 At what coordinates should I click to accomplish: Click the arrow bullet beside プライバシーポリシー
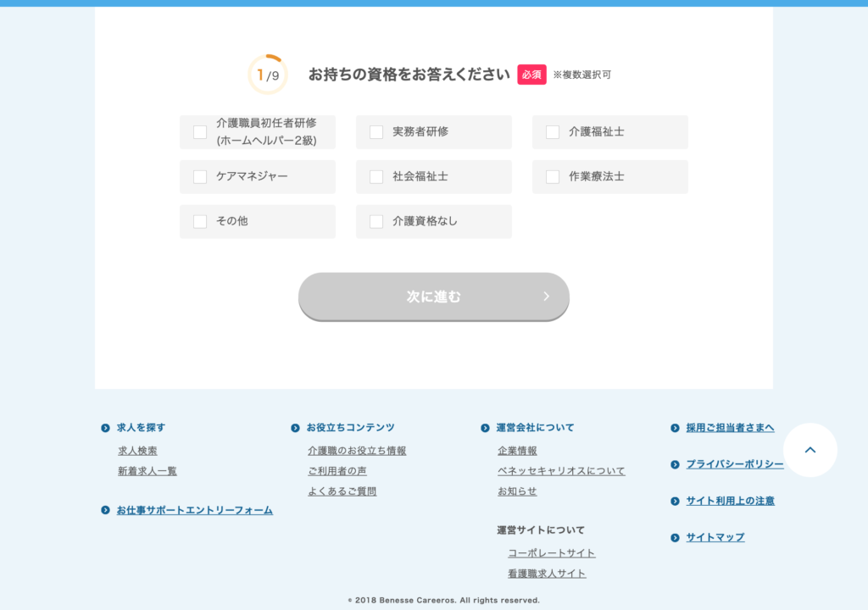point(675,464)
